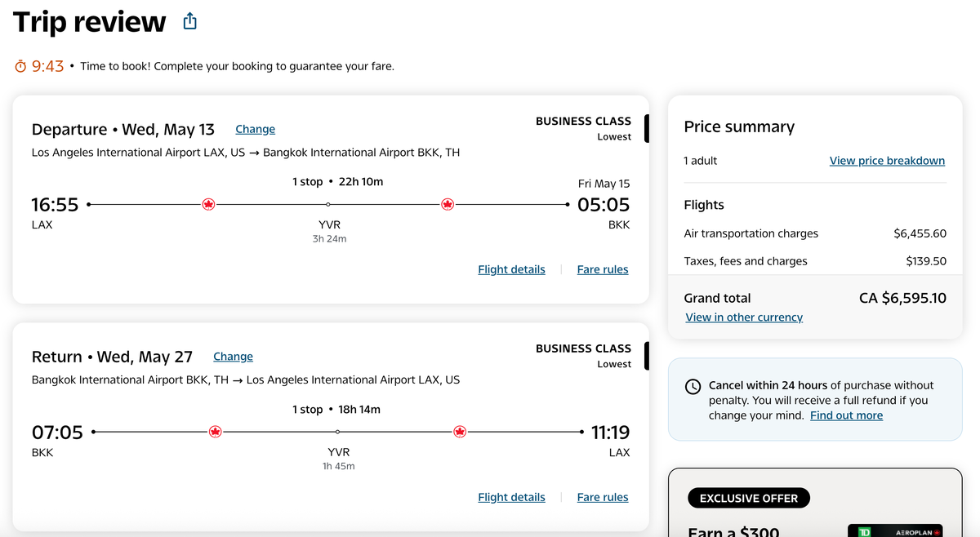
Task: View Fare rules for the return flight
Action: [x=602, y=497]
